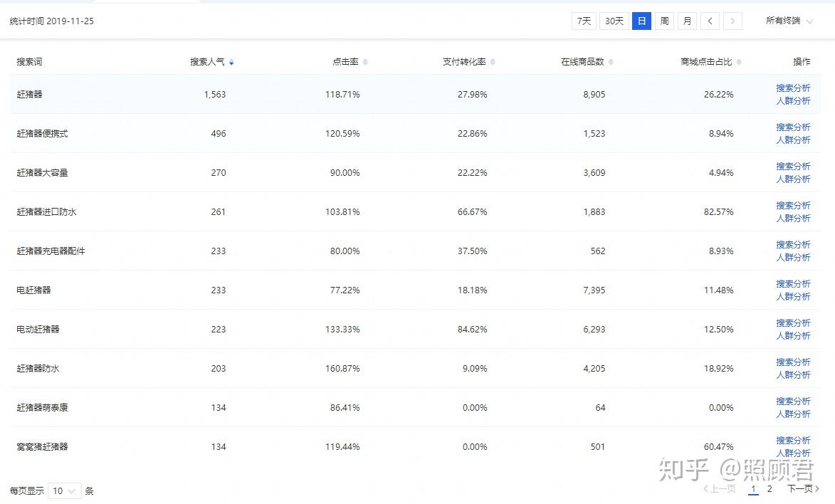Open 人群分析 for 电动赶猪器
This screenshot has width=835, height=504.
[x=793, y=336]
